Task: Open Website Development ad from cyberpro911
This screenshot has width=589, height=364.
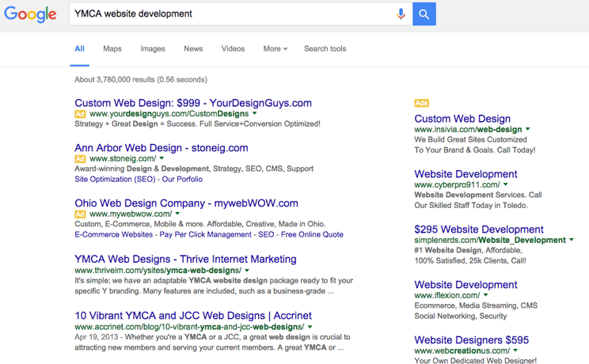Action: coord(465,174)
